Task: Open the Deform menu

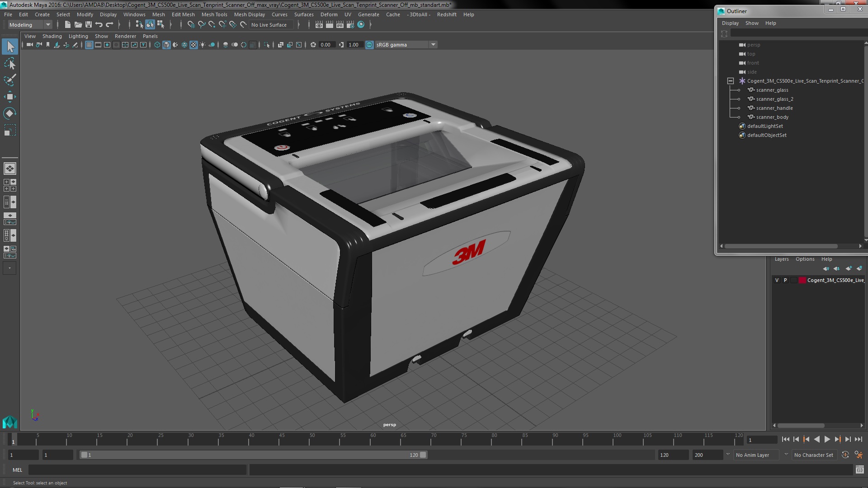Action: coord(329,14)
